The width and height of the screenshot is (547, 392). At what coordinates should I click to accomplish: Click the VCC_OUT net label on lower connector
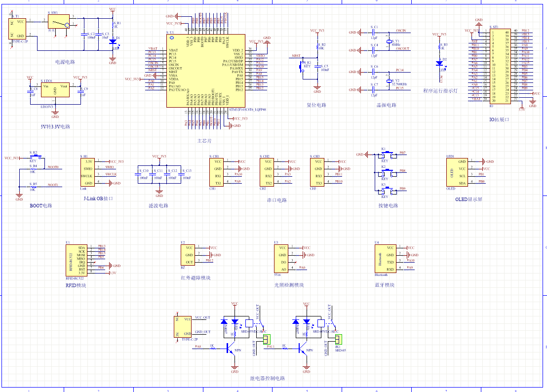[203, 318]
